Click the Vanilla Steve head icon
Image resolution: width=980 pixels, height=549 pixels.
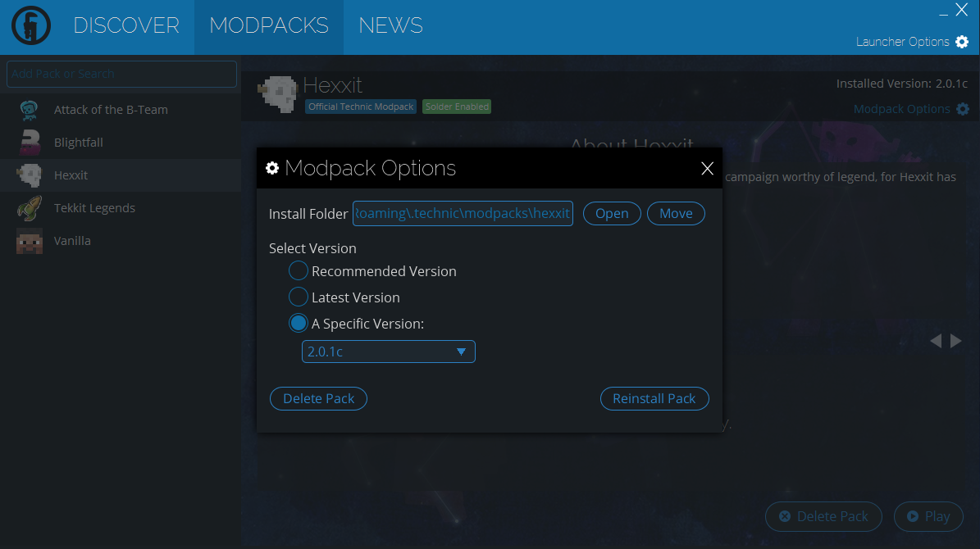click(x=30, y=241)
